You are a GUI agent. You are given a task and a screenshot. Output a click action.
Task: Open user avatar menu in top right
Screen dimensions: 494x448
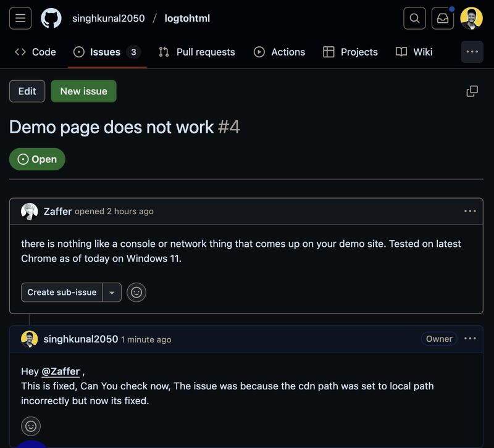tap(471, 19)
